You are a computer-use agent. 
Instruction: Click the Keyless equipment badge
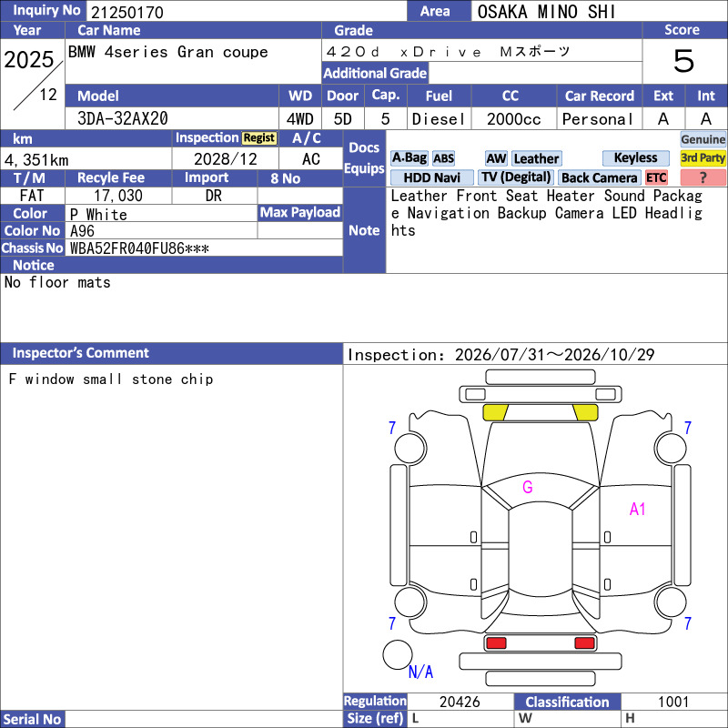635,158
